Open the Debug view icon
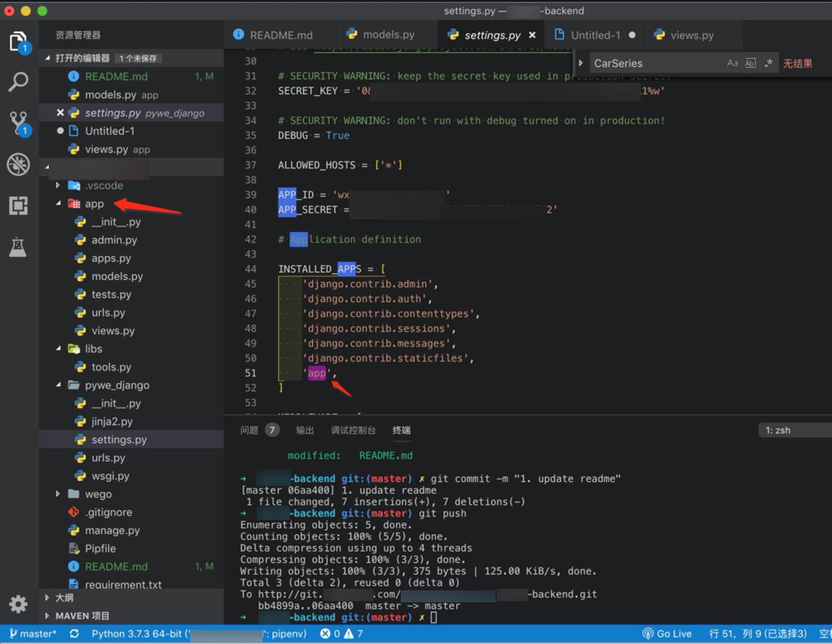Viewport: 832px width, 644px height. pyautogui.click(x=18, y=164)
